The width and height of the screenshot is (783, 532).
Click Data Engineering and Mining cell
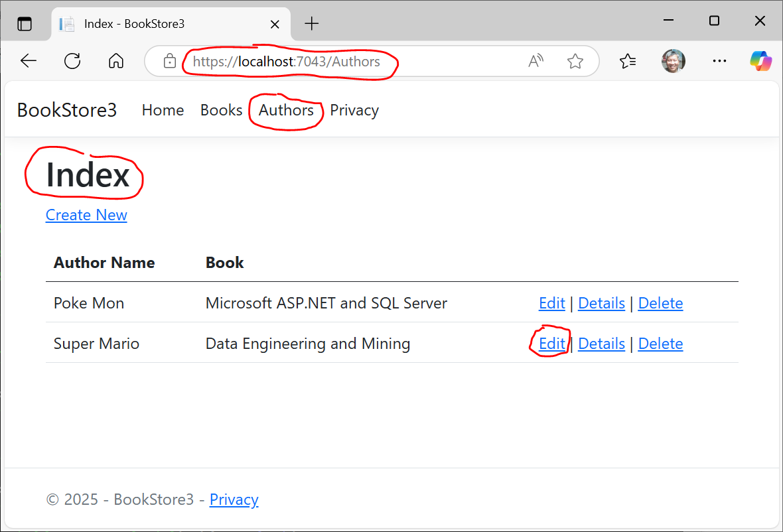point(308,344)
